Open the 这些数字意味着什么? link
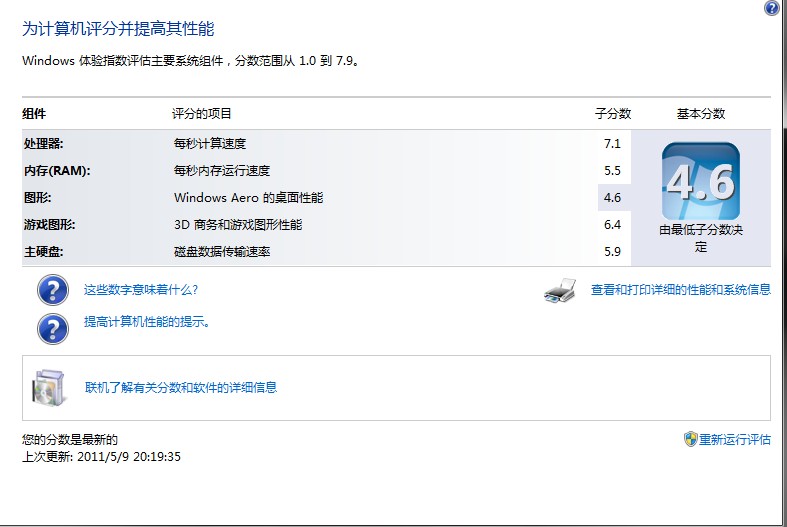Screen dimensions: 787x527 click(141, 290)
